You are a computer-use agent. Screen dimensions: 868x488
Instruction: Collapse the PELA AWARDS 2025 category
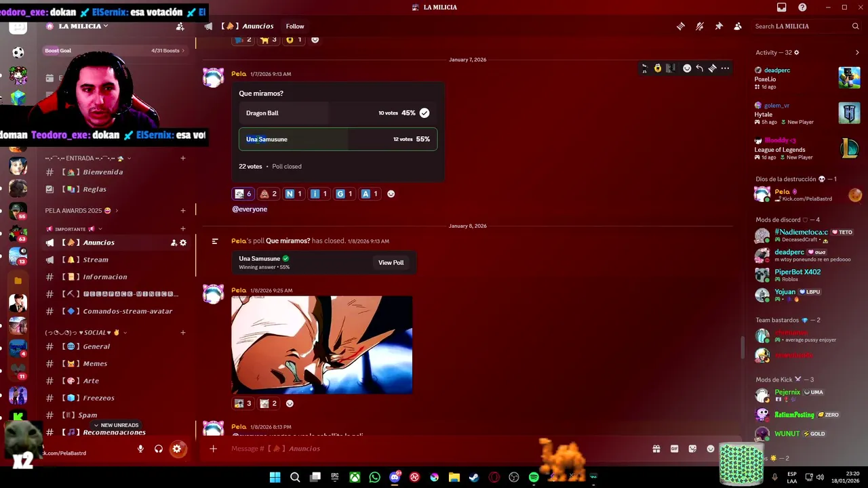tap(82, 211)
